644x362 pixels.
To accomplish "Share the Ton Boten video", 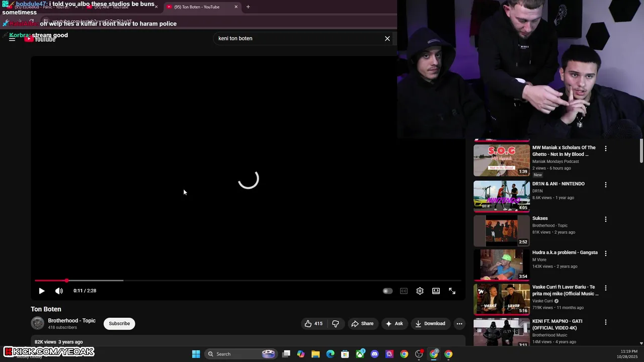I will pyautogui.click(x=362, y=323).
